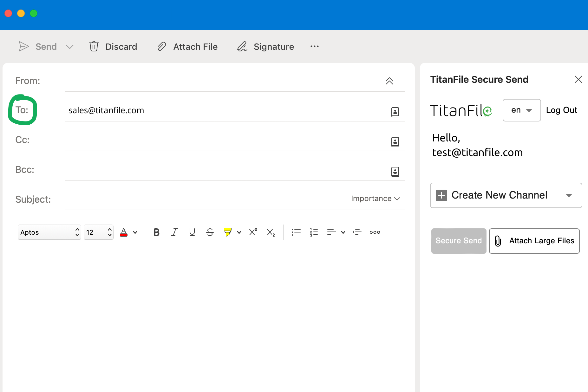588x392 pixels.
Task: Insert a numbered list
Action: coord(314,232)
